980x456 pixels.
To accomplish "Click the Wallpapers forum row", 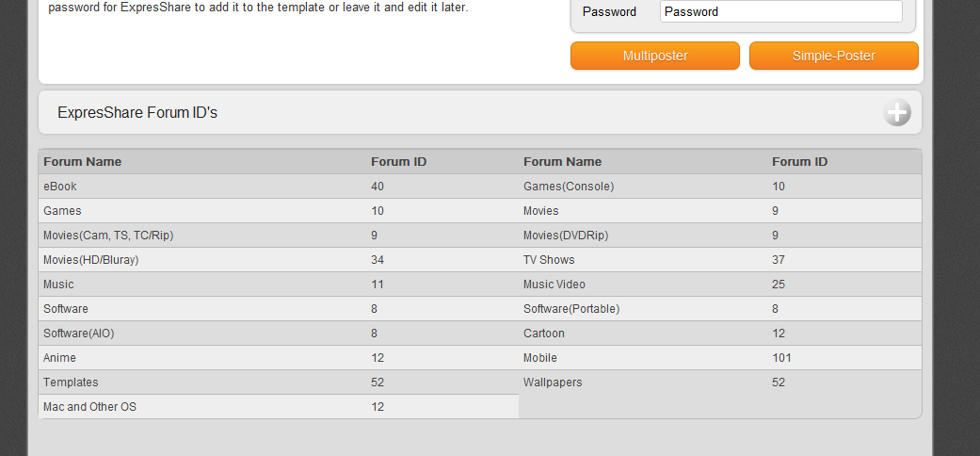I will tap(553, 383).
